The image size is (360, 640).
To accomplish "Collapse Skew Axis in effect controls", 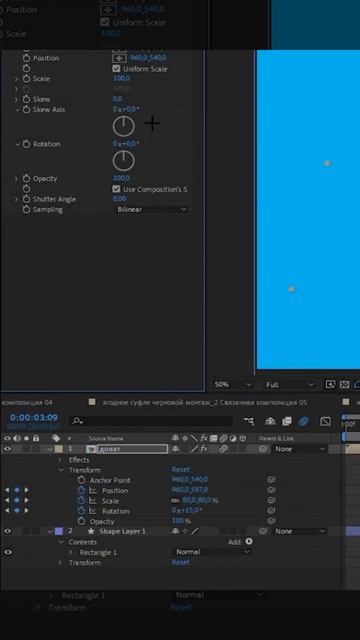I will pyautogui.click(x=17, y=109).
